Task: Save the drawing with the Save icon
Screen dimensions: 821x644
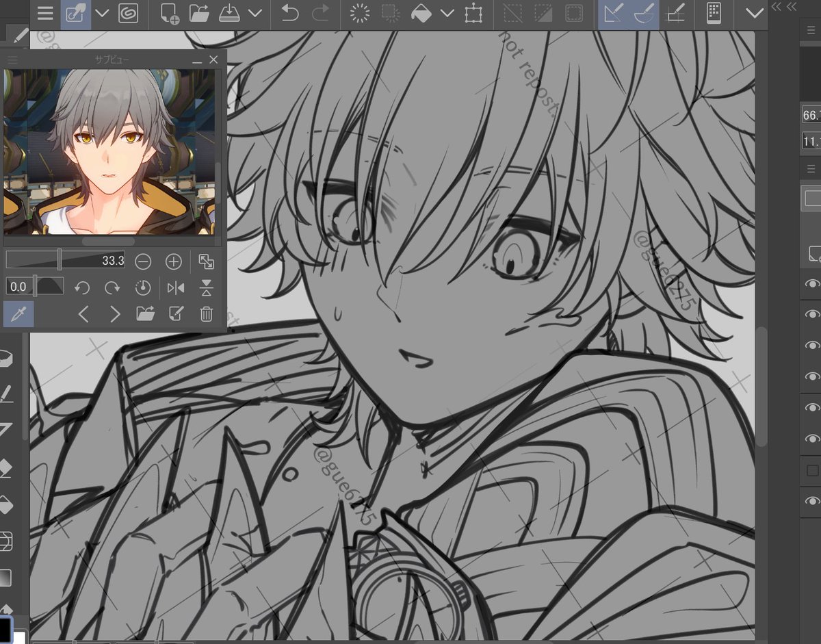Action: point(229,14)
